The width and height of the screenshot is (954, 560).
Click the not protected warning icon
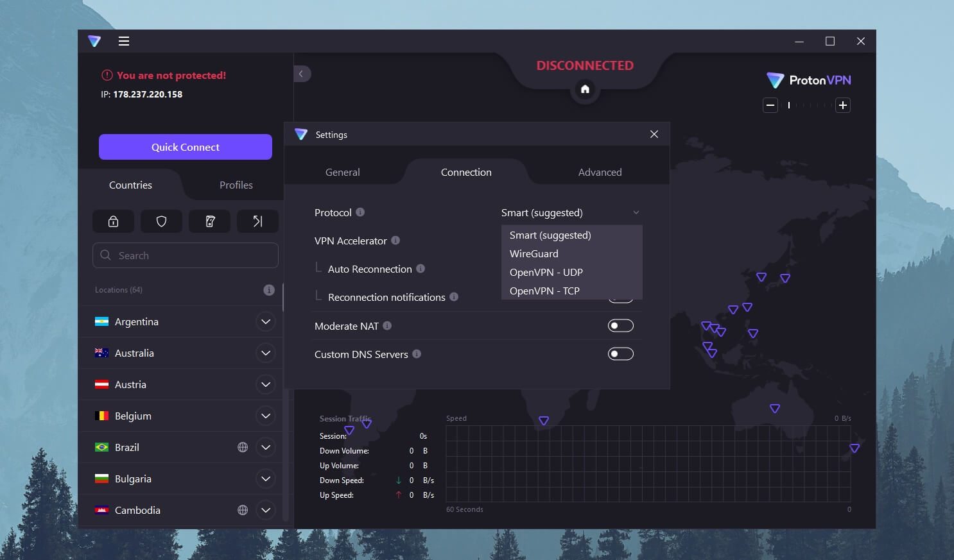[107, 75]
